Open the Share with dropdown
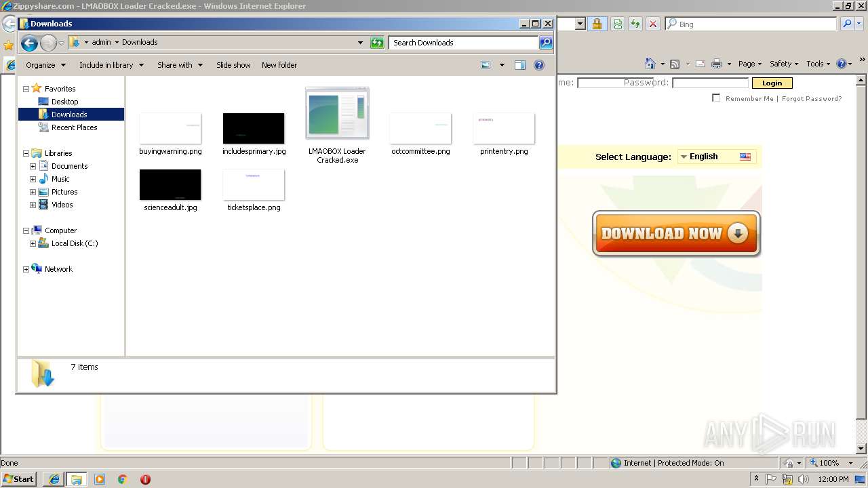Screen dimensions: 868x488 pyautogui.click(x=180, y=65)
